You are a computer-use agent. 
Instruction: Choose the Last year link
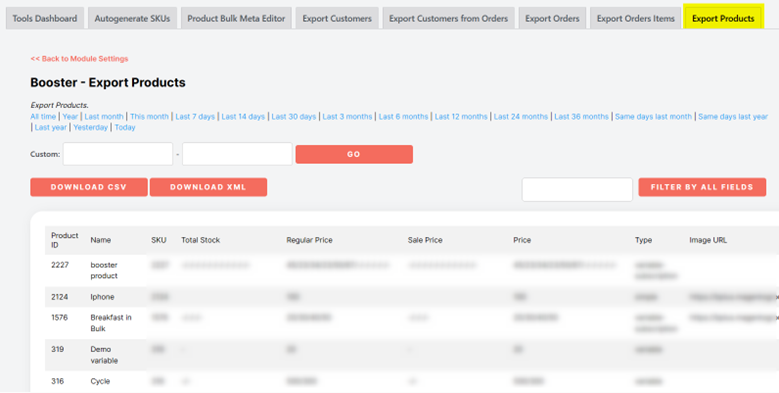51,127
